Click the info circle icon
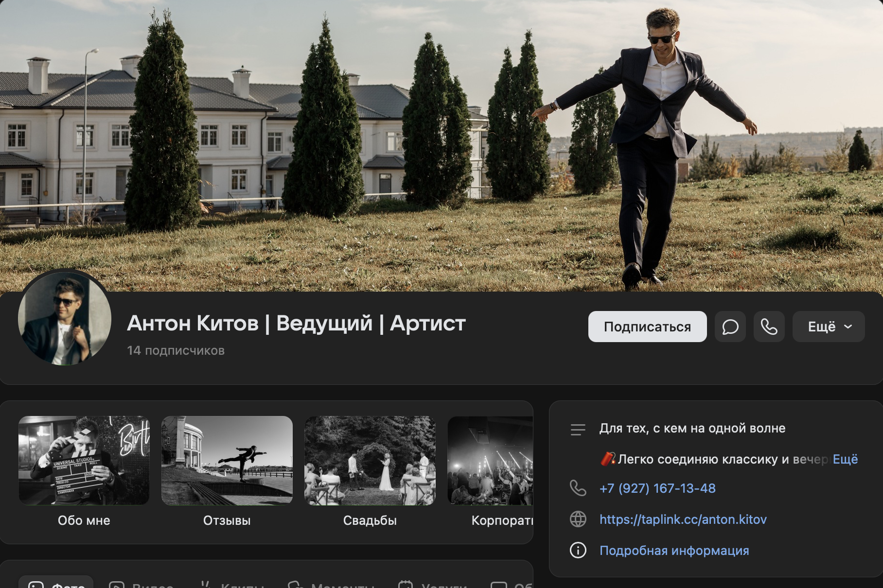The width and height of the screenshot is (883, 588). coord(578,550)
